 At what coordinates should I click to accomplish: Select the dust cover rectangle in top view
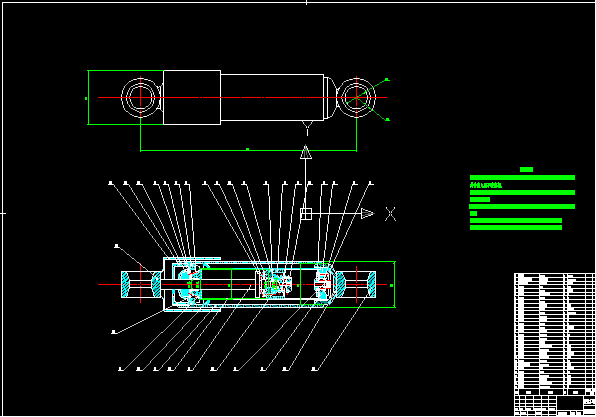point(192,97)
